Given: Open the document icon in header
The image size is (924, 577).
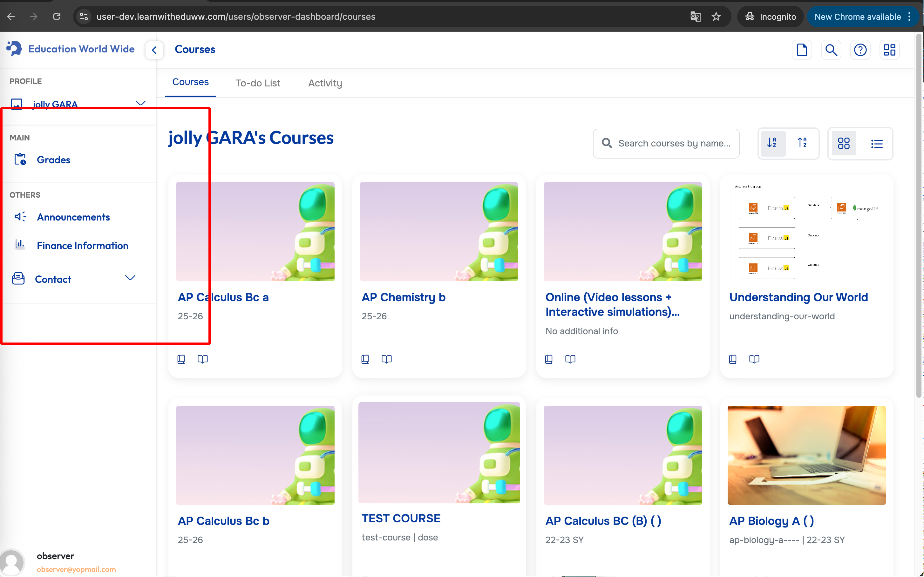Looking at the screenshot, I should (x=802, y=50).
